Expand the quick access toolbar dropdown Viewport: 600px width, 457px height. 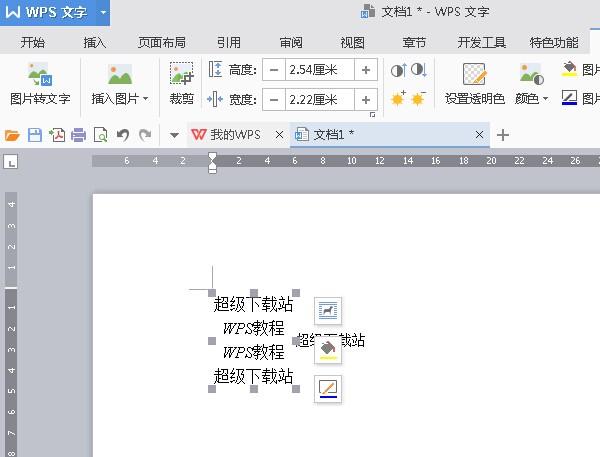(x=174, y=135)
